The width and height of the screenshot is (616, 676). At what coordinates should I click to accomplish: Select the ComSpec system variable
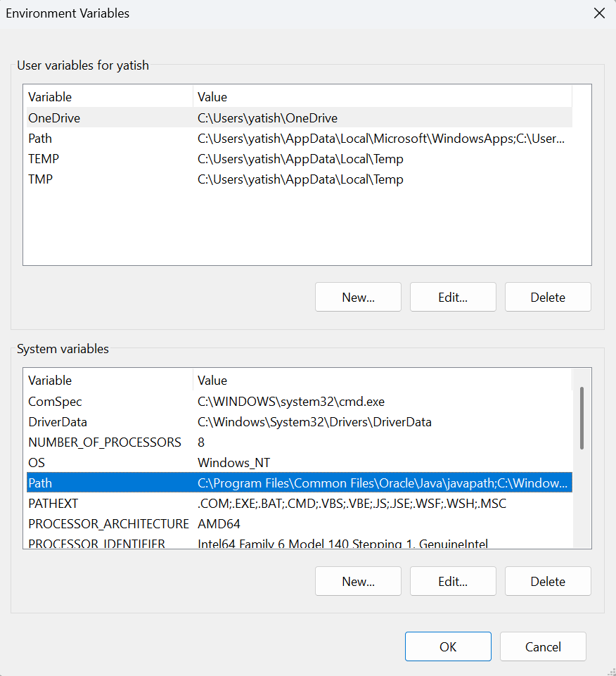[x=105, y=401]
